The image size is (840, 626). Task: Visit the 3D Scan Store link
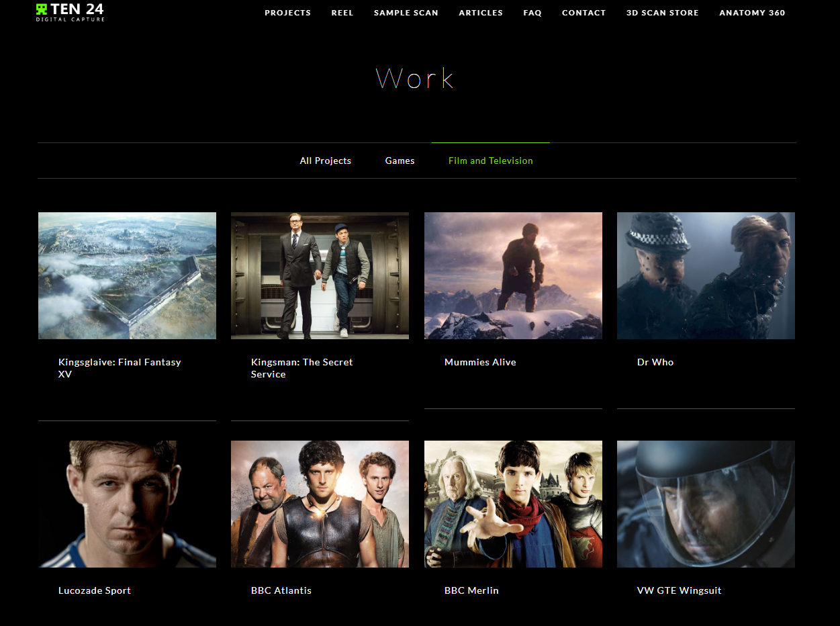pos(662,13)
